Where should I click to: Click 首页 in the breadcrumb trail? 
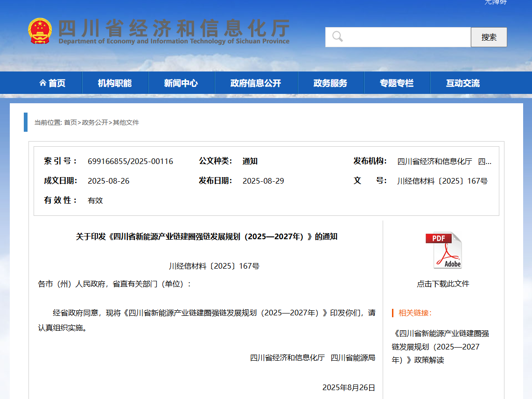[x=71, y=122]
